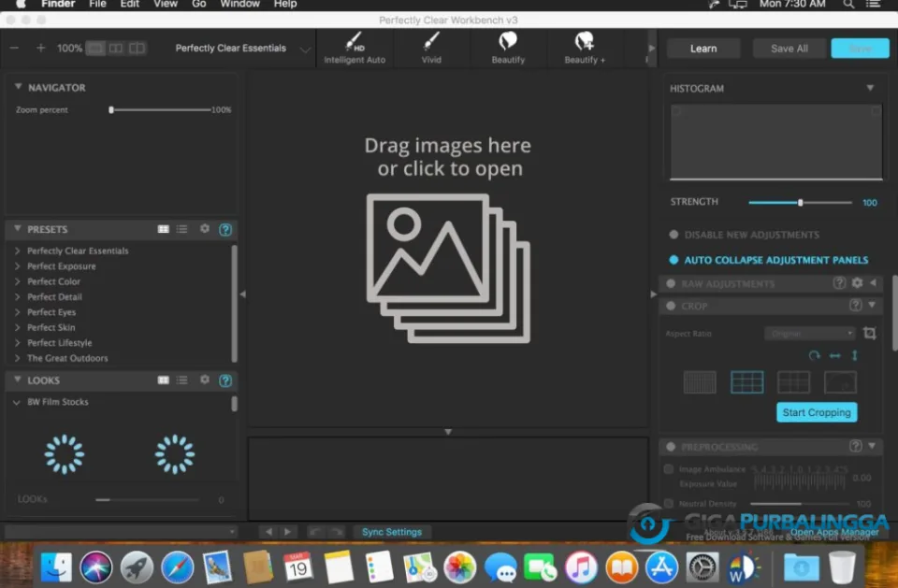Enable Raw Adjustments toggle dot
The width and height of the screenshot is (898, 588).
(x=671, y=283)
